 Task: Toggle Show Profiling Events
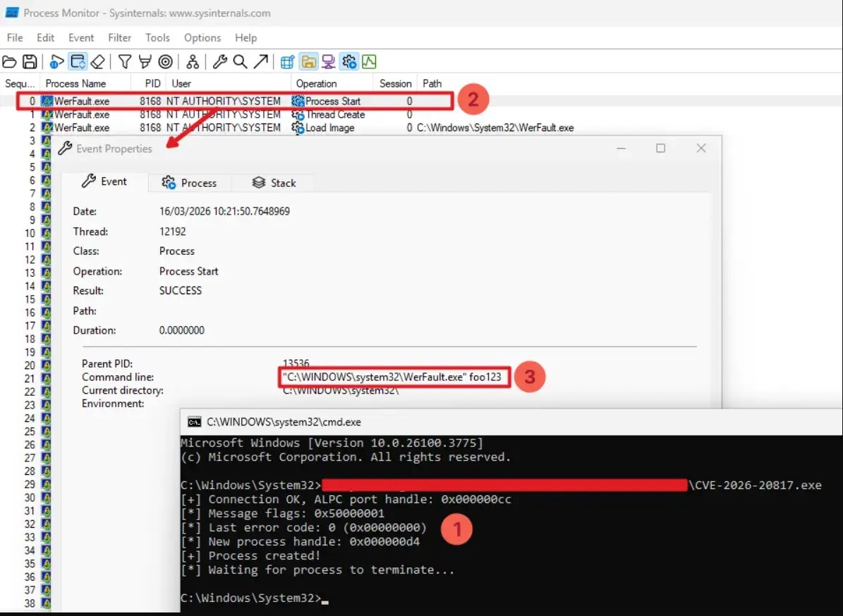pos(370,62)
